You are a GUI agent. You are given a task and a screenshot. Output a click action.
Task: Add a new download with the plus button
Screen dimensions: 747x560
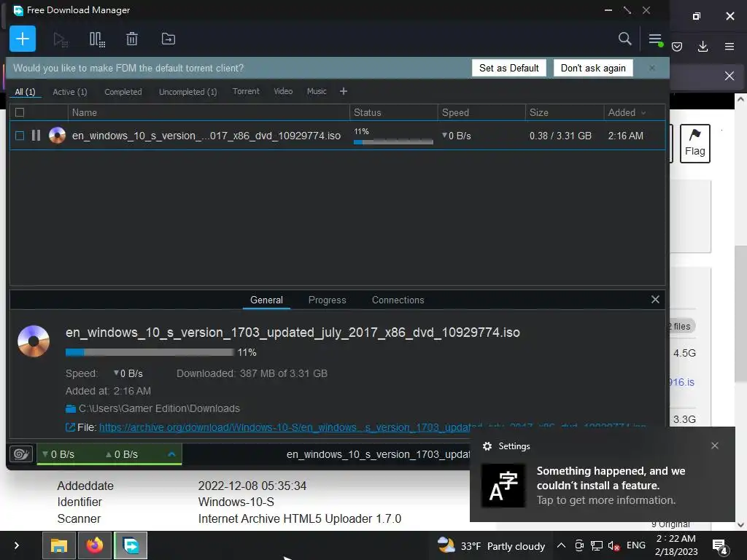tap(23, 39)
